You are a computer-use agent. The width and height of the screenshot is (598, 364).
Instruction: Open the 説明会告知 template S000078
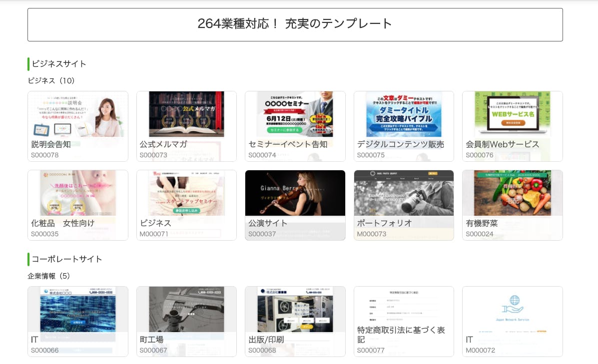tap(77, 126)
